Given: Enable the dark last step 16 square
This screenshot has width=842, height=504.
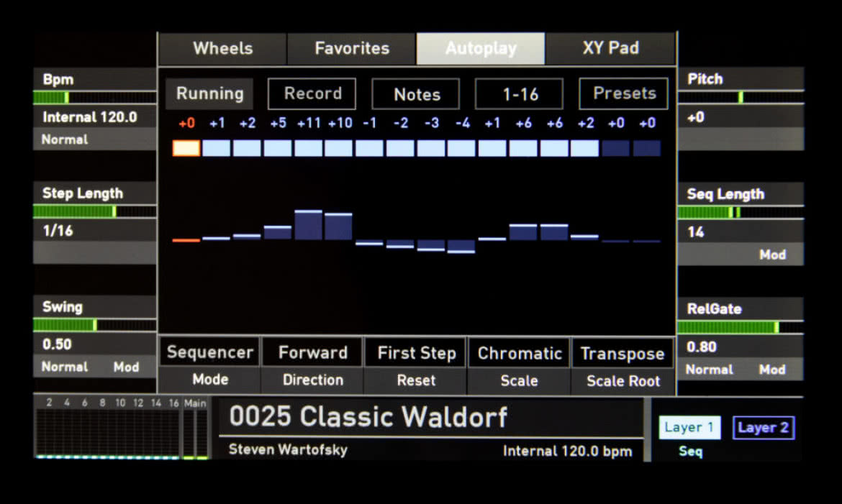Looking at the screenshot, I should [x=647, y=148].
